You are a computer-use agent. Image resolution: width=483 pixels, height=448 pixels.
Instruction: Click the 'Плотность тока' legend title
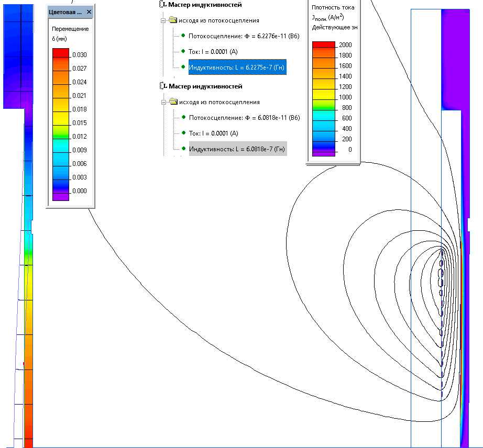click(x=333, y=7)
